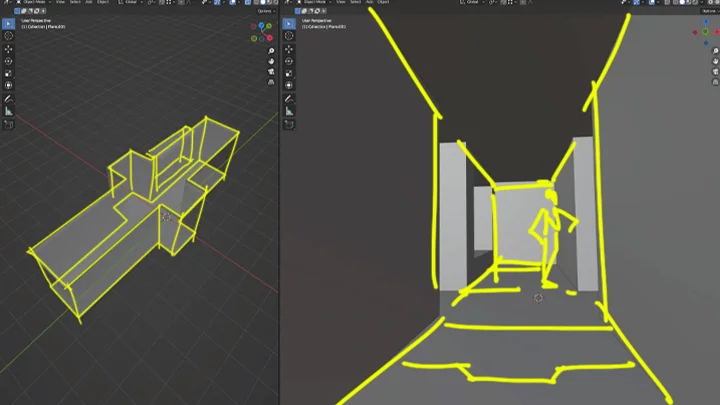Screen dimensions: 720x405
Task: Enable Set selection mode in left viewport
Action: pyautogui.click(x=17, y=11)
